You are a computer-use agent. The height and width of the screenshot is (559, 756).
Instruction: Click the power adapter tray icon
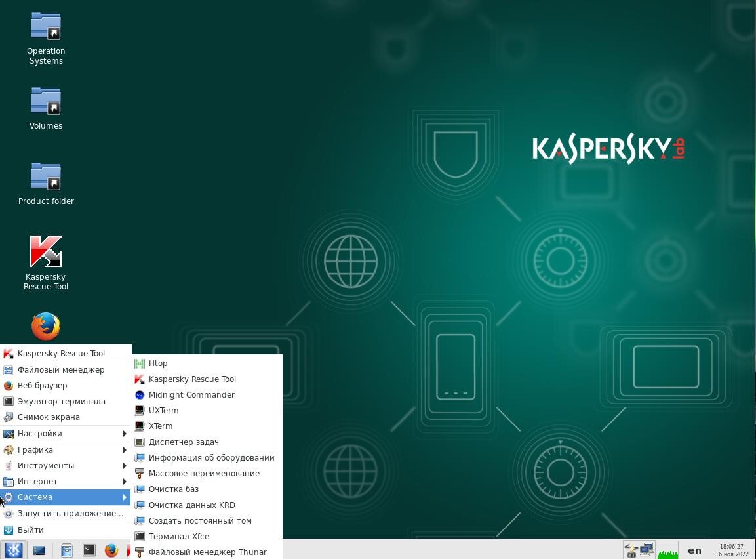(x=631, y=550)
